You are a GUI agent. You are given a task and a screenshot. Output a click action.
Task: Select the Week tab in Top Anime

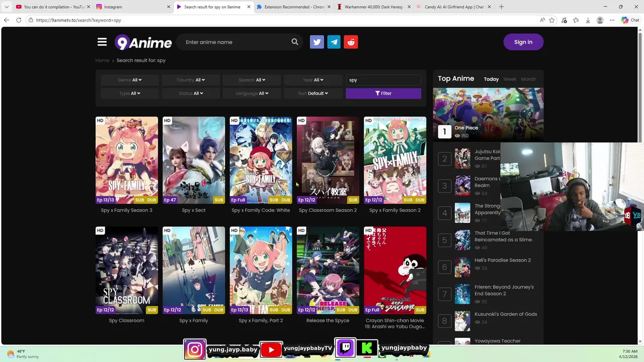510,79
